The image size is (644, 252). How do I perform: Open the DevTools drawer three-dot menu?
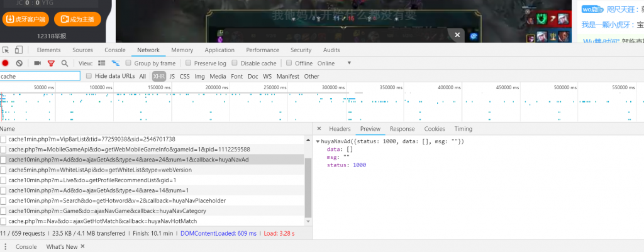[6, 247]
